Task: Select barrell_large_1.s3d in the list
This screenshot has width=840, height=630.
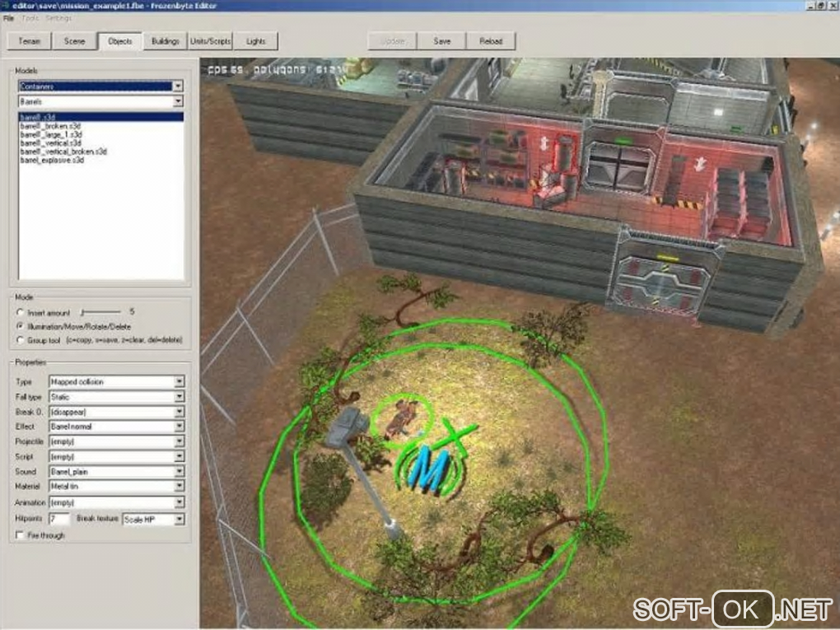Action: [51, 134]
